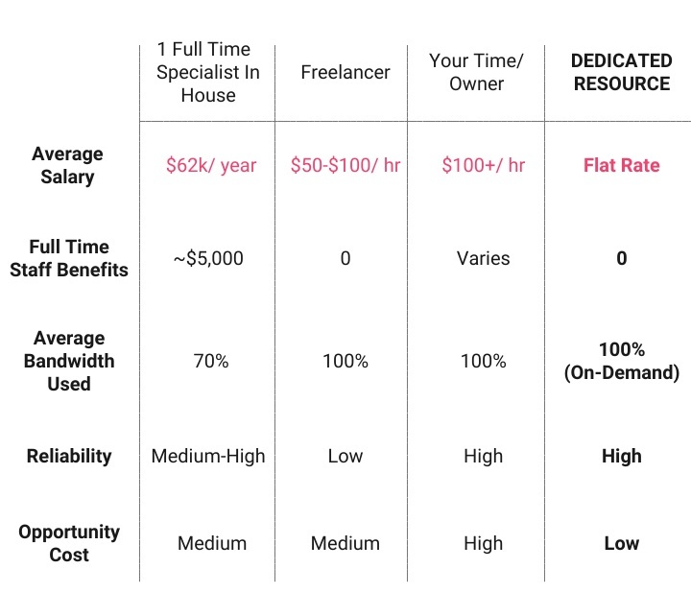The height and width of the screenshot is (616, 691).
Task: Select the "Medium-High" reliability cell
Action: click(x=208, y=456)
